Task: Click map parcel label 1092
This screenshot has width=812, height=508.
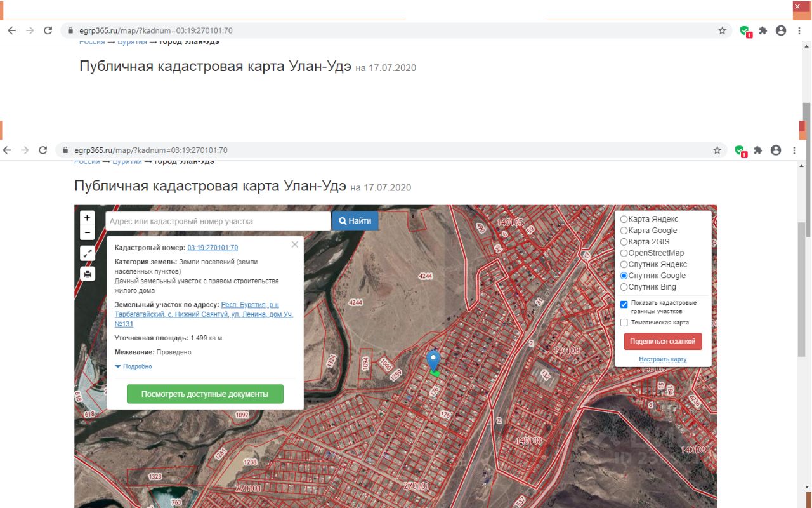Action: [242, 415]
